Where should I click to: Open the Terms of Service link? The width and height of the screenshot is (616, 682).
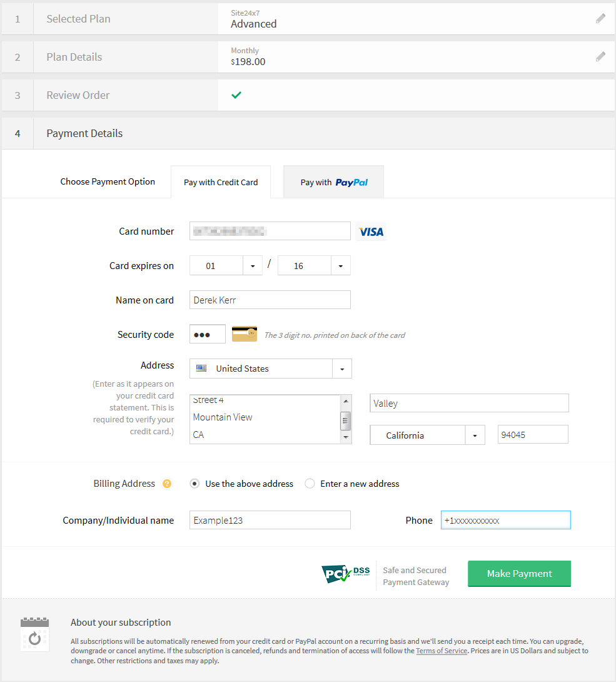(x=442, y=651)
